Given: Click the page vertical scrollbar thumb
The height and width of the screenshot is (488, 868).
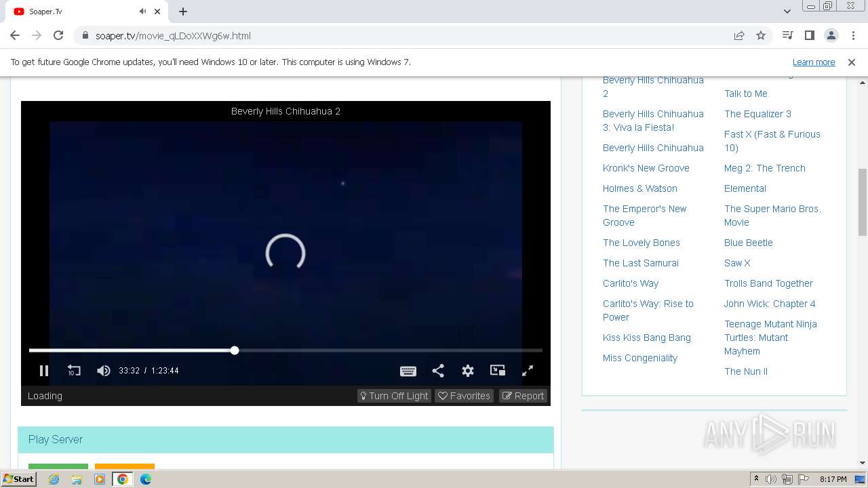Looking at the screenshot, I should [863, 202].
